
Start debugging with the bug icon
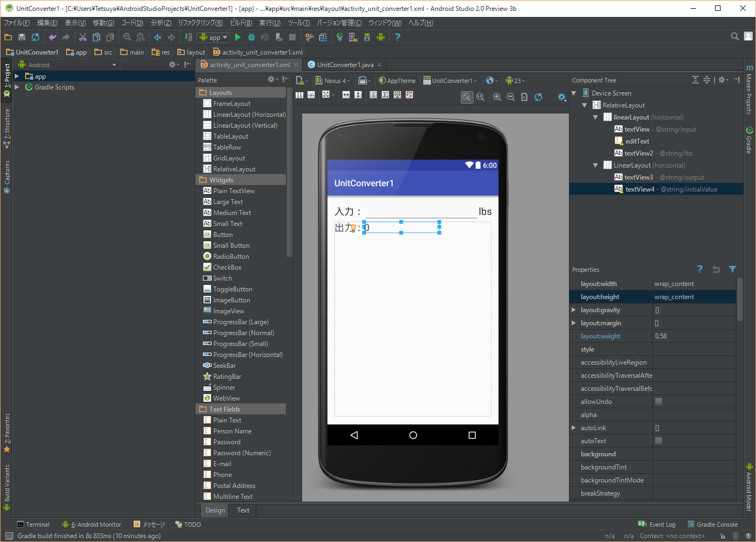pos(251,37)
